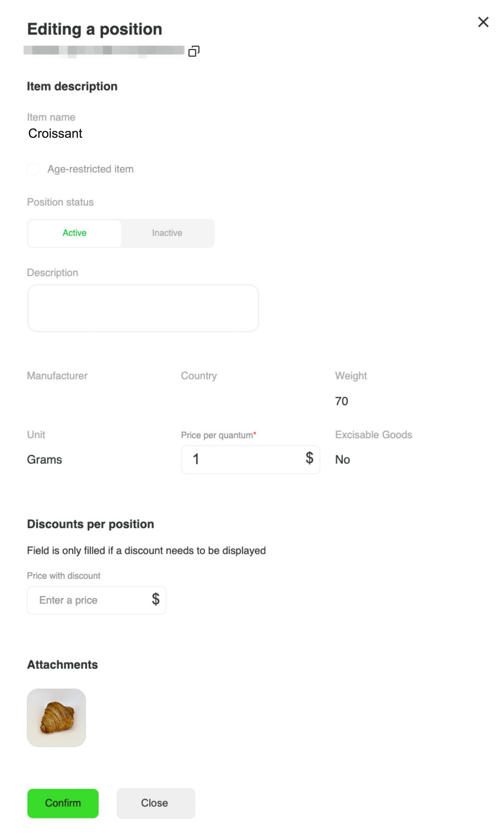Click the Croissant item name text
Screen dimensions: 504x836
click(55, 133)
